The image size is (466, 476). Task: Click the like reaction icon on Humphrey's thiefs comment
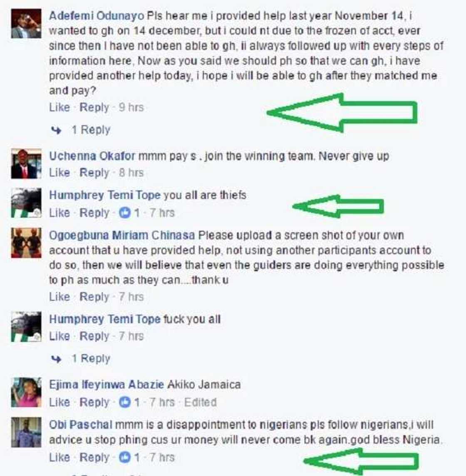point(124,213)
